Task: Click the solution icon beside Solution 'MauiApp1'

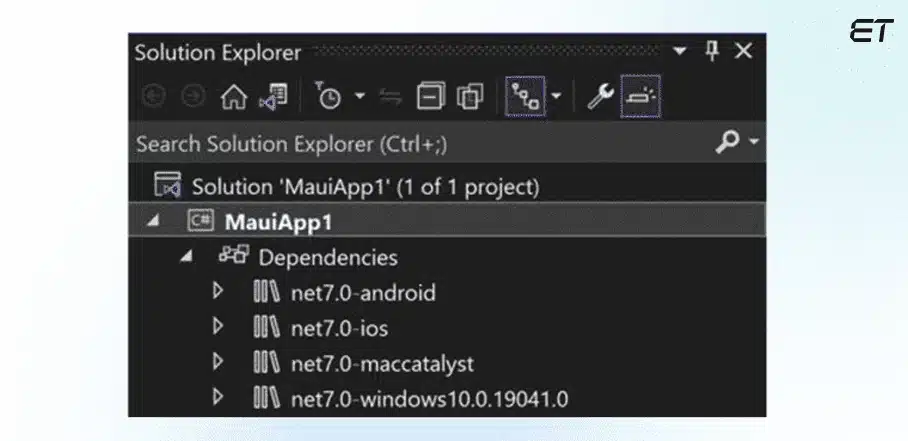Action: [168, 185]
